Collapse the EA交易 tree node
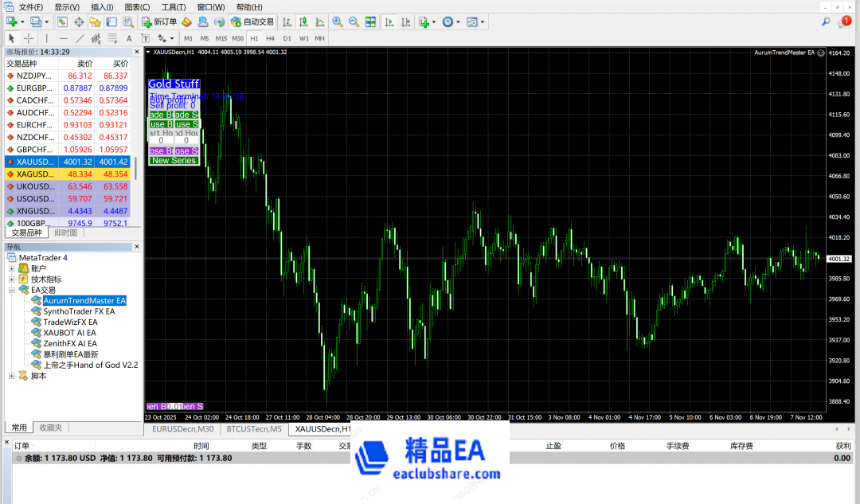This screenshot has width=860, height=504. 12,291
